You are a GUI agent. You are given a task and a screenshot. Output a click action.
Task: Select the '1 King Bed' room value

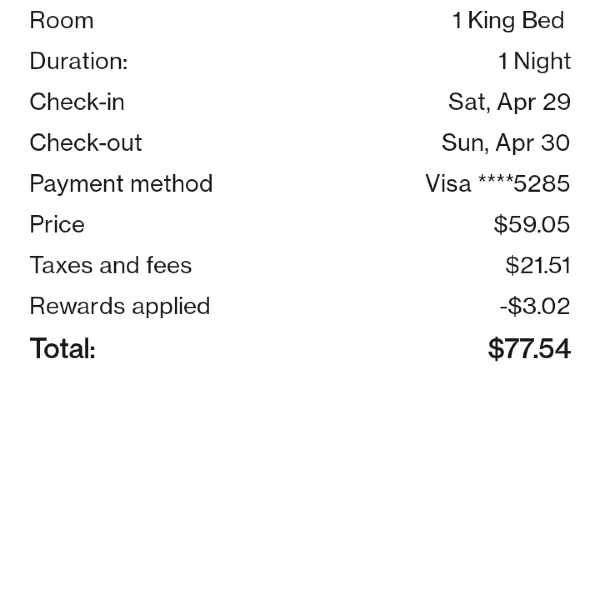508,20
